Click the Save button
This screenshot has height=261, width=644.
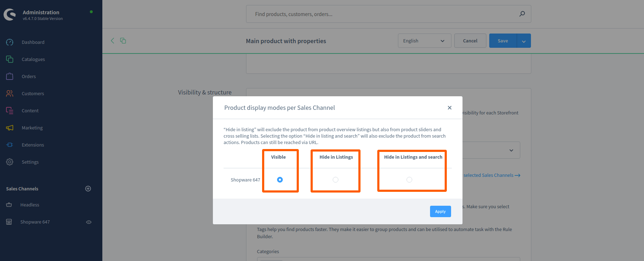503,41
